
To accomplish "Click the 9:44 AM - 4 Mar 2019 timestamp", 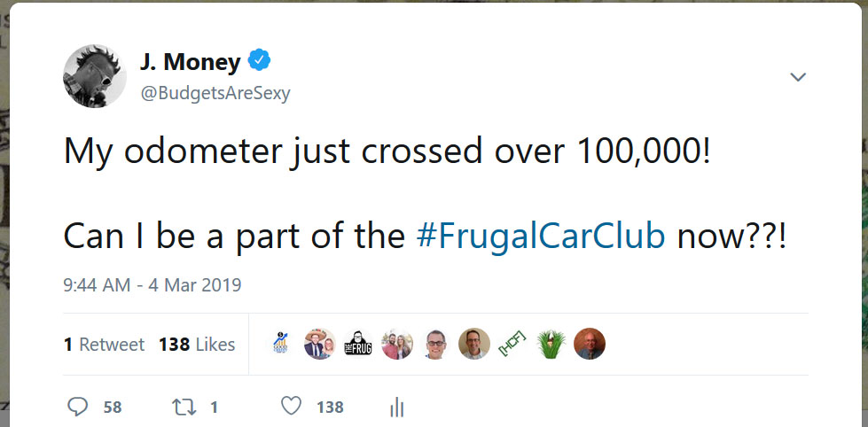I will pyautogui.click(x=152, y=285).
